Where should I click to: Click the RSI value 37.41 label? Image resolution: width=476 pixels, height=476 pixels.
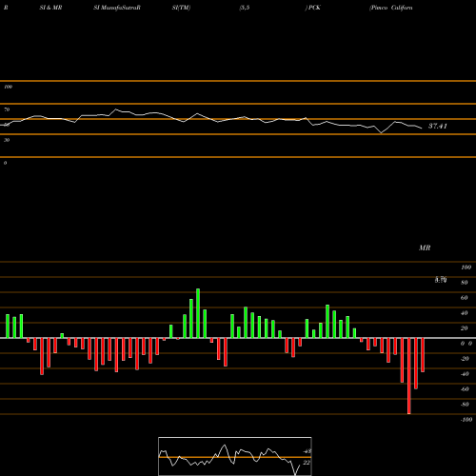point(438,126)
